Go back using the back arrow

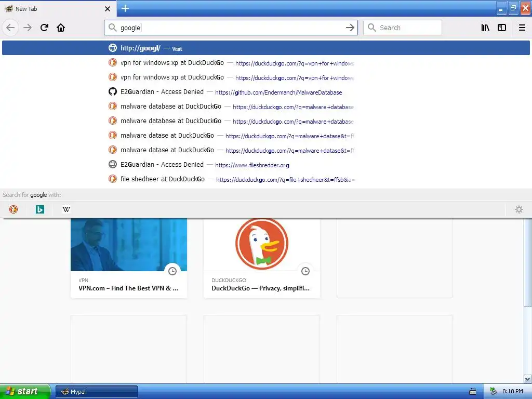tap(10, 28)
